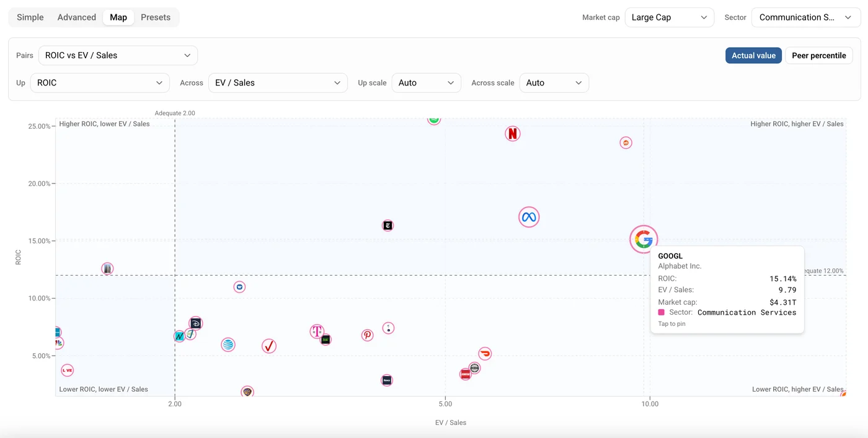Open the Up axis ROIC dropdown
Image resolution: width=868 pixels, height=438 pixels.
click(100, 82)
